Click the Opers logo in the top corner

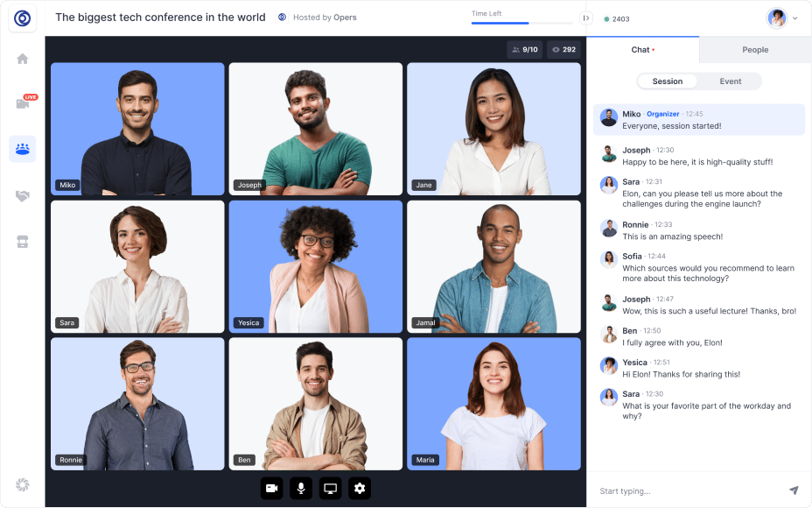(x=23, y=18)
